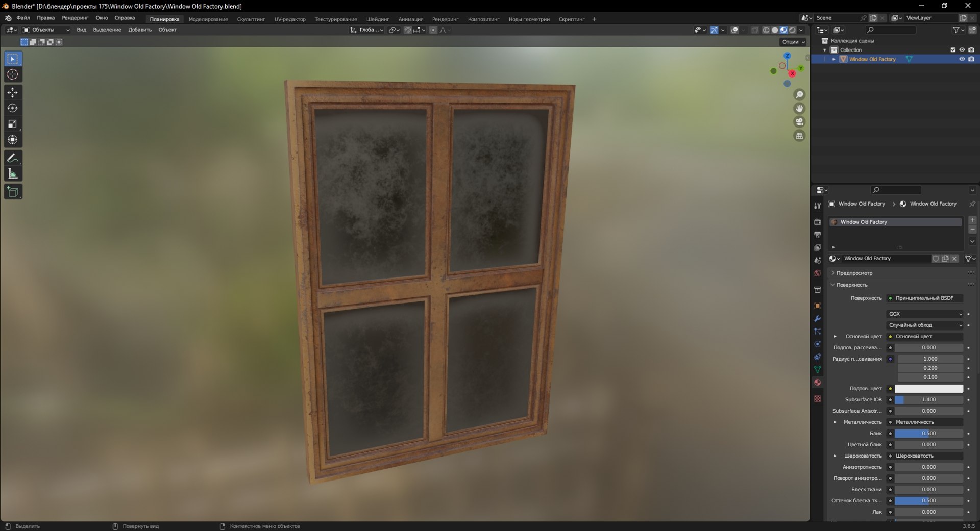Activate the Rotate tool
Viewport: 980px width, 531px height.
(x=13, y=108)
